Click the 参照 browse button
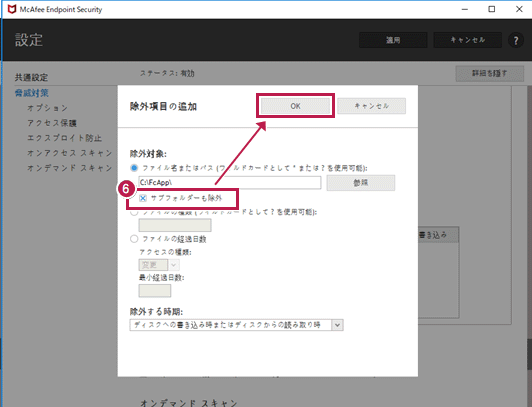Image resolution: width=532 pixels, height=407 pixels. 361,182
